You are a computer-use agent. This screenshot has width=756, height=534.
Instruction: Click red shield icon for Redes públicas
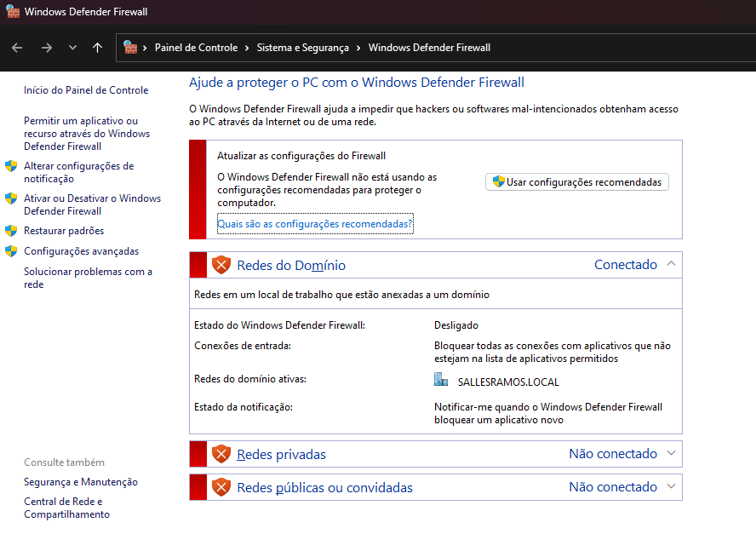221,487
